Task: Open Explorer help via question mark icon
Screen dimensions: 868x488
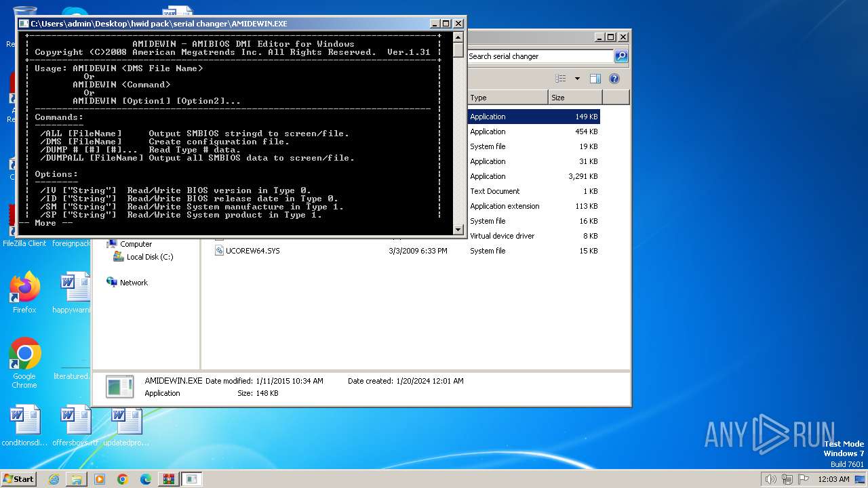Action: click(x=614, y=79)
